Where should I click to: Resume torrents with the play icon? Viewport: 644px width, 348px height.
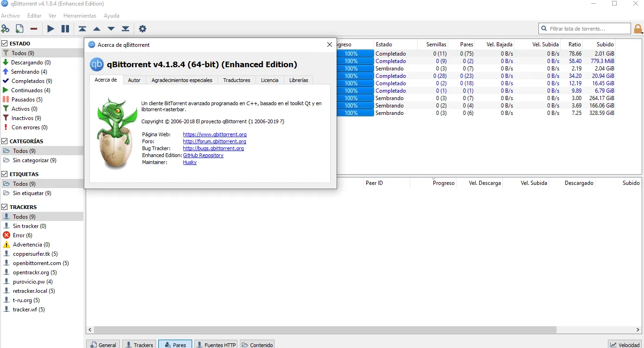point(50,28)
